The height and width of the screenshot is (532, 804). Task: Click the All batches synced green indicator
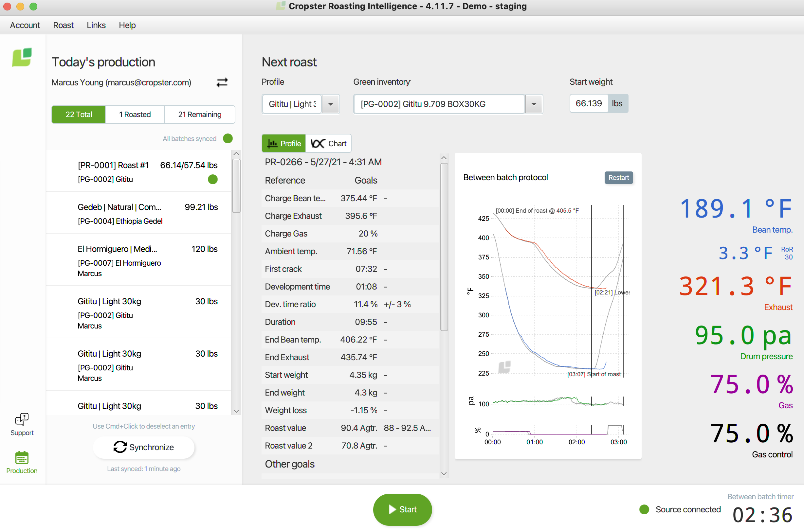coord(228,138)
